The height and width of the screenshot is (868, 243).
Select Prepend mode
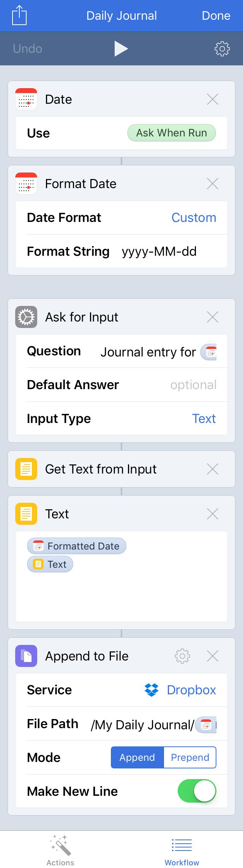(190, 757)
